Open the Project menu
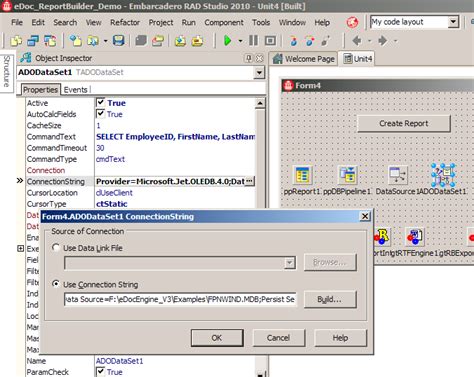 point(161,22)
